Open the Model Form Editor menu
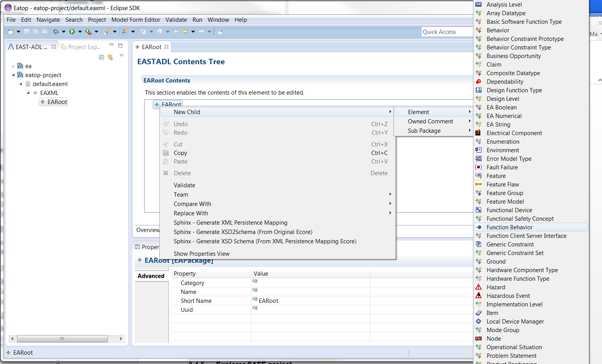Screen dimensions: 602x364 136,20
